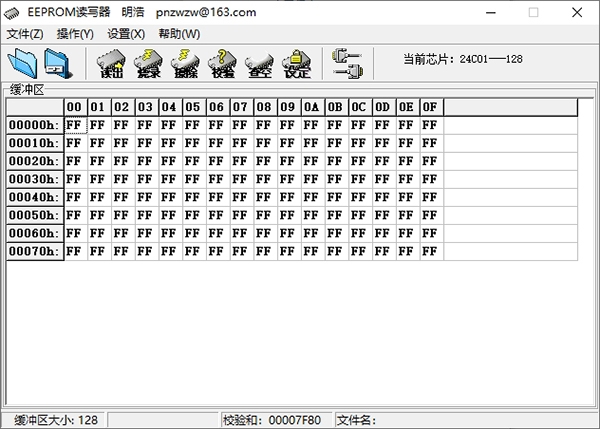
Task: Click the chip app icon in title bar
Action: click(11, 13)
